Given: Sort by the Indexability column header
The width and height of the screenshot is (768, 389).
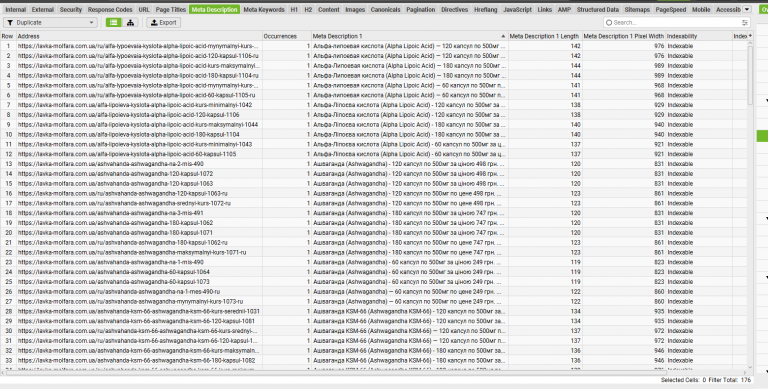Looking at the screenshot, I should tap(698, 36).
